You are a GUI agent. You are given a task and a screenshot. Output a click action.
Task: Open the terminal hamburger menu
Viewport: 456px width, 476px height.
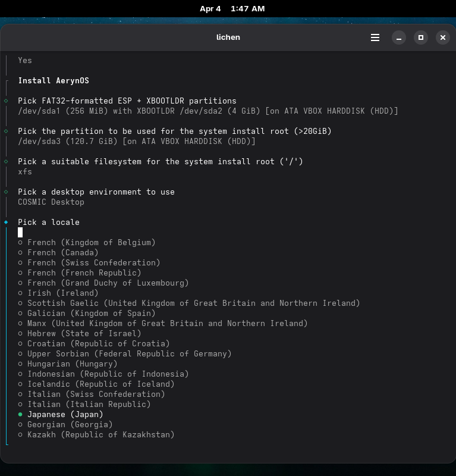[375, 37]
